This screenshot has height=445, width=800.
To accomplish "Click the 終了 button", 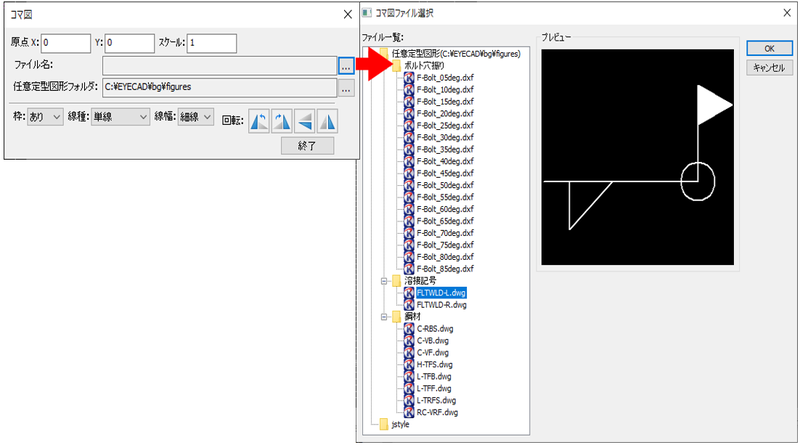I will tap(307, 146).
